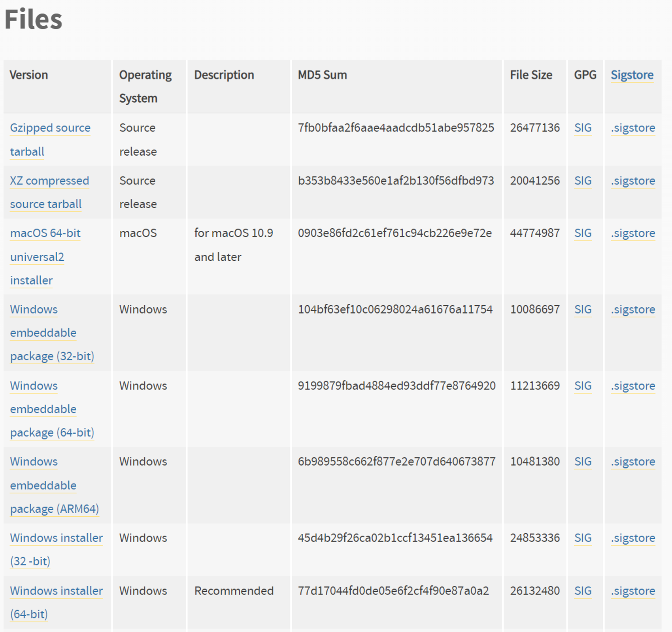Open Windows embeddable package (64-bit) link
This screenshot has height=632, width=672.
tap(52, 409)
